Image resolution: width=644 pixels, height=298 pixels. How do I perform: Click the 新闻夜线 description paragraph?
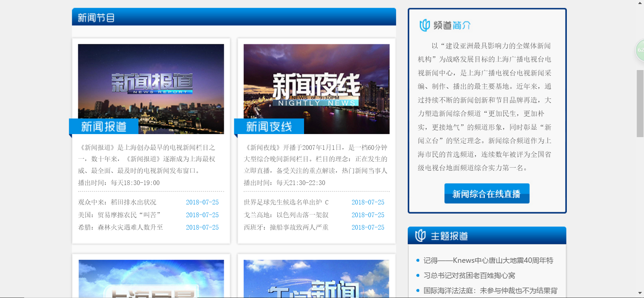point(315,159)
